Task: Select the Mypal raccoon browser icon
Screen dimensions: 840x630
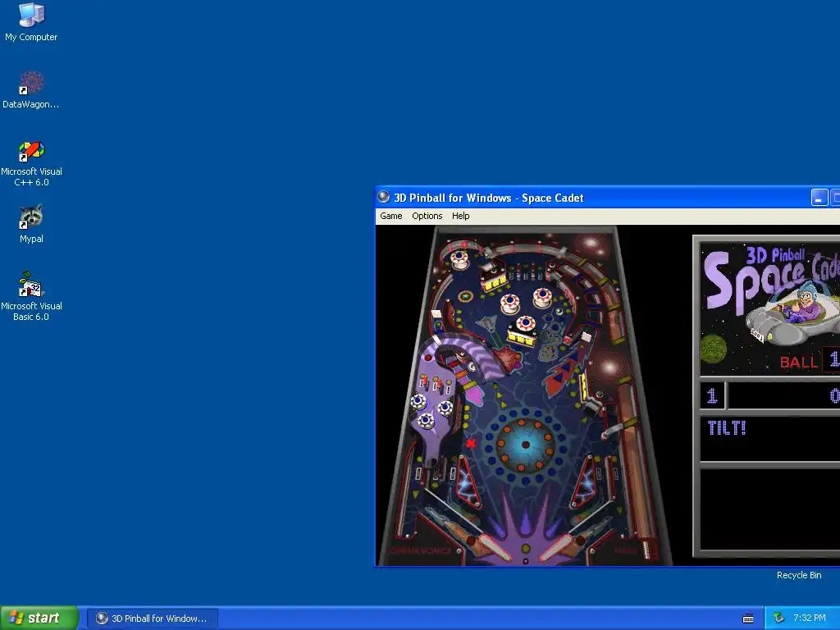Action: tap(31, 224)
